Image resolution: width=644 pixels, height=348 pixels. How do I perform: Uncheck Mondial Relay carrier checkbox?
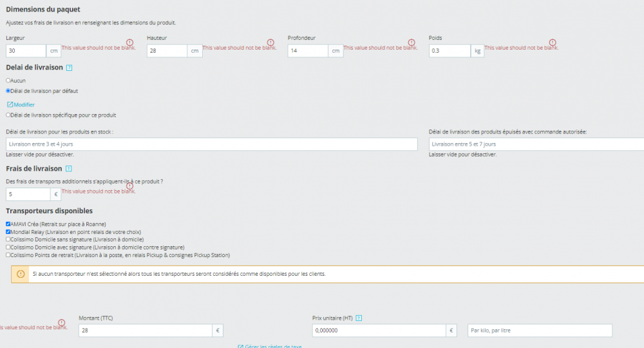[8, 232]
